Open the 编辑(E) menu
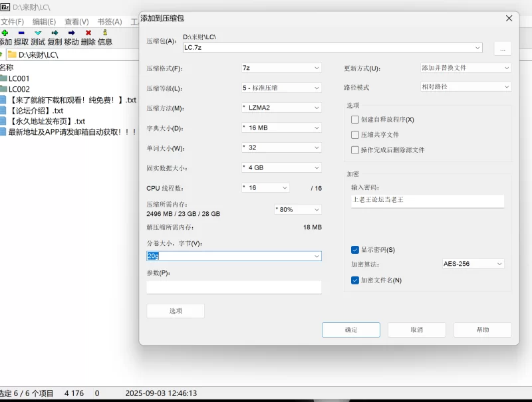 (x=44, y=22)
